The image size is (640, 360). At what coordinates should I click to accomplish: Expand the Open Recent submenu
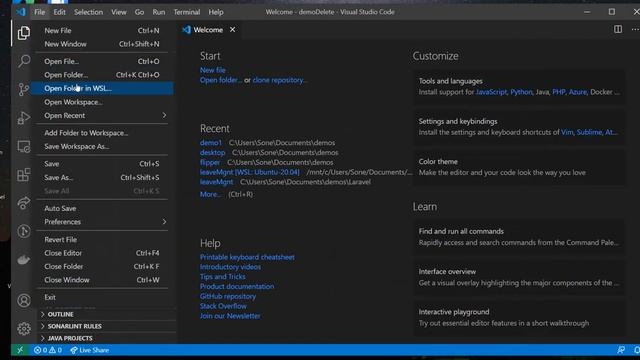click(x=102, y=116)
